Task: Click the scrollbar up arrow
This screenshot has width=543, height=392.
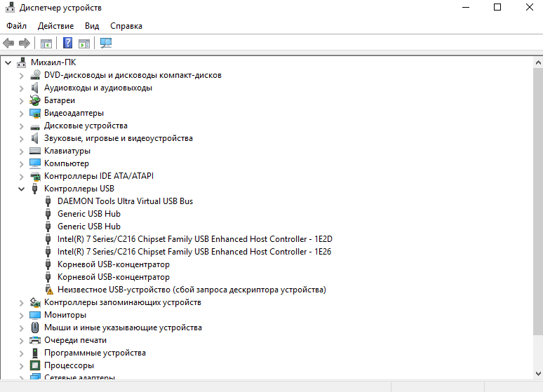Action: (538, 62)
